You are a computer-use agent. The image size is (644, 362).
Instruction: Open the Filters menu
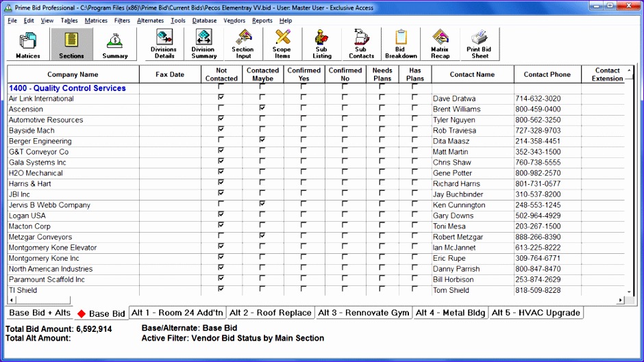pyautogui.click(x=122, y=21)
